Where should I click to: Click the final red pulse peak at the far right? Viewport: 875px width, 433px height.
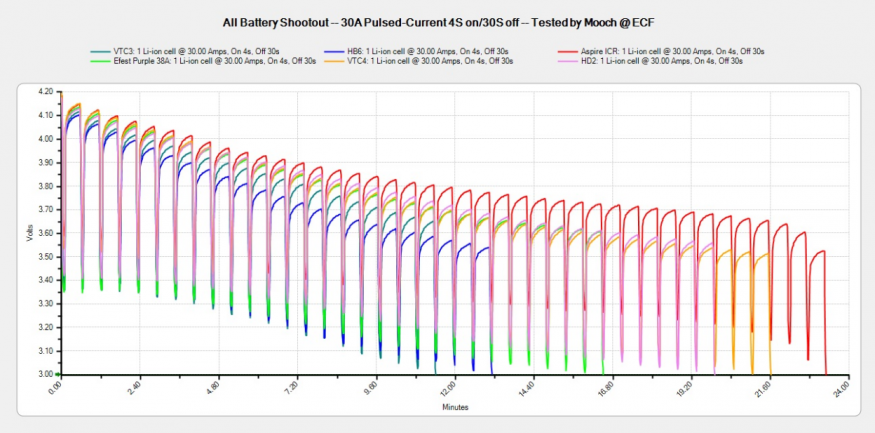tap(820, 252)
